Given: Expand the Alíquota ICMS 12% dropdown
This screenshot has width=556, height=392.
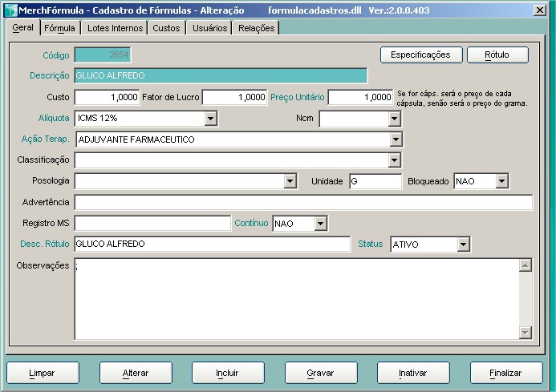Looking at the screenshot, I should (210, 119).
